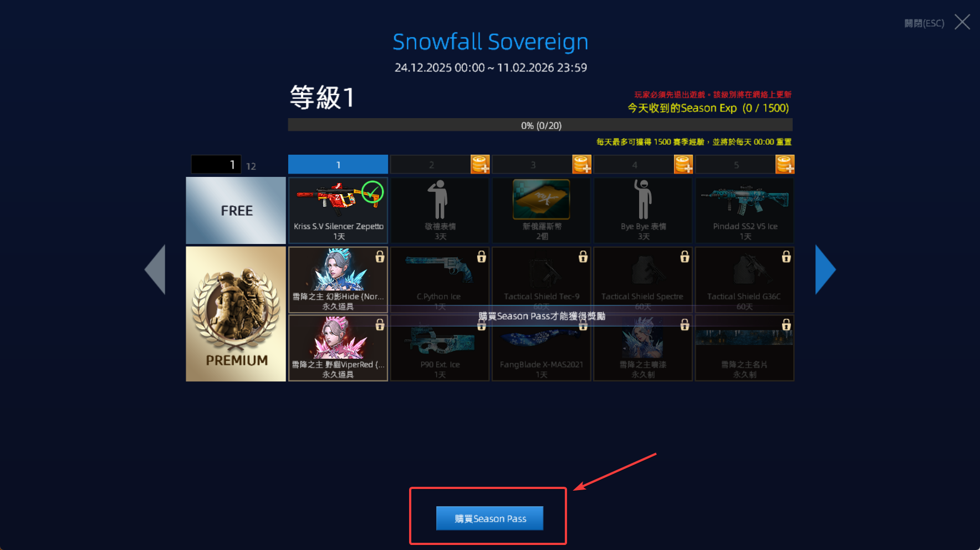This screenshot has width=980, height=550.
Task: Click the coin plus icon on level 4
Action: tap(683, 165)
